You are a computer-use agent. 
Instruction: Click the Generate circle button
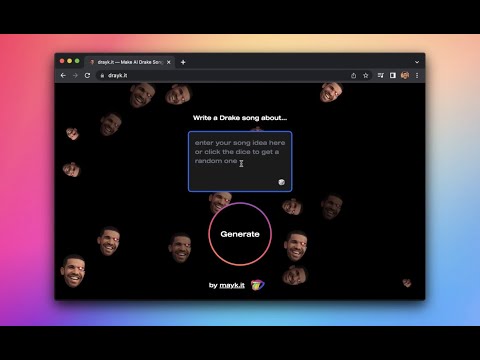click(x=240, y=234)
